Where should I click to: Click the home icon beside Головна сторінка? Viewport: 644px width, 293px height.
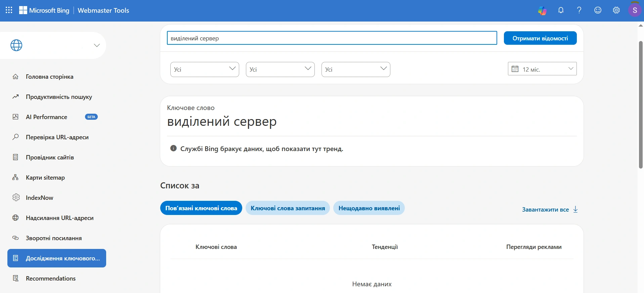(15, 77)
